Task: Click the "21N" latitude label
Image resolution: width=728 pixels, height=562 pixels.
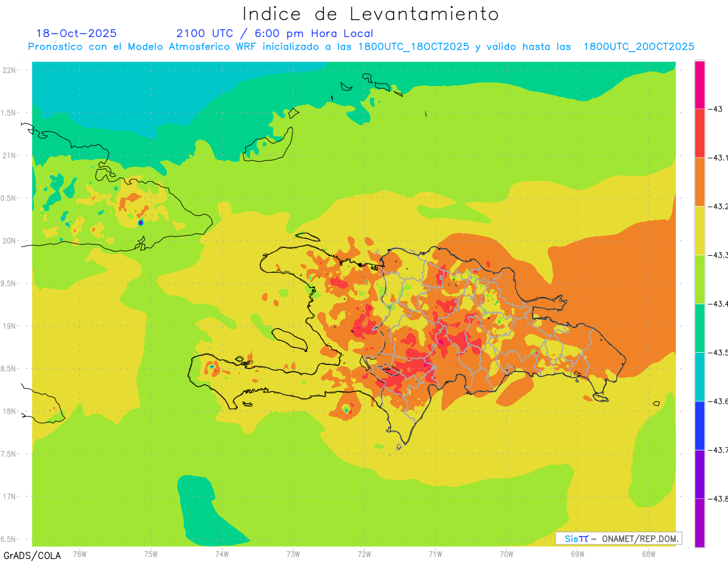Action: click(10, 156)
